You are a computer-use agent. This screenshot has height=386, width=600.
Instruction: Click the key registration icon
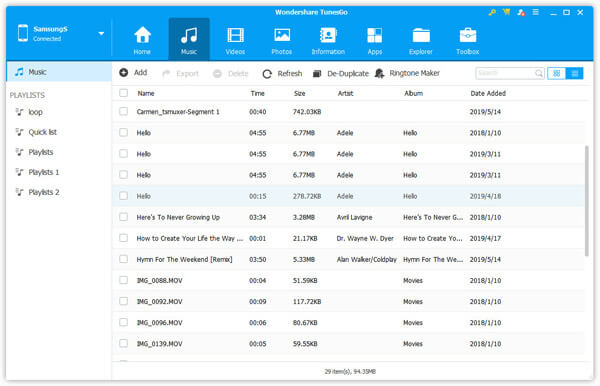point(492,12)
